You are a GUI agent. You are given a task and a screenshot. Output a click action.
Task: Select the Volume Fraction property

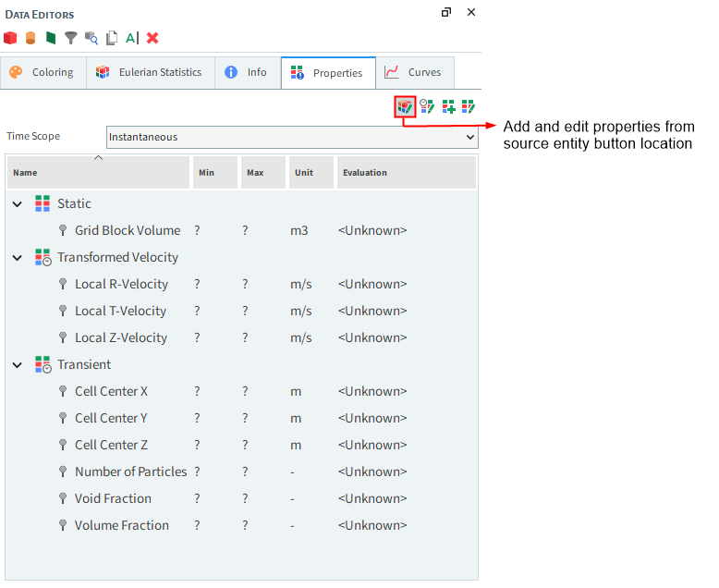click(x=122, y=525)
